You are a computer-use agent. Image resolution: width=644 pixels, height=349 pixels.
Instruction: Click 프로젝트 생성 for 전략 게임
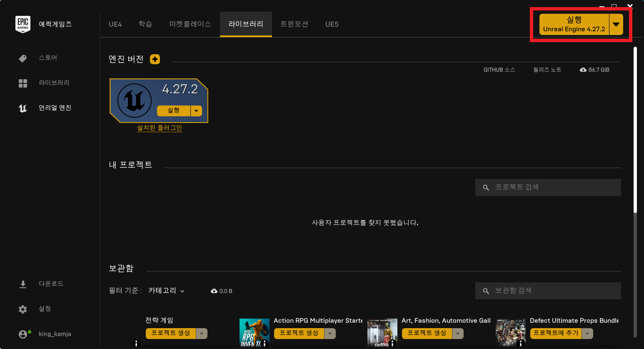pyautogui.click(x=171, y=333)
